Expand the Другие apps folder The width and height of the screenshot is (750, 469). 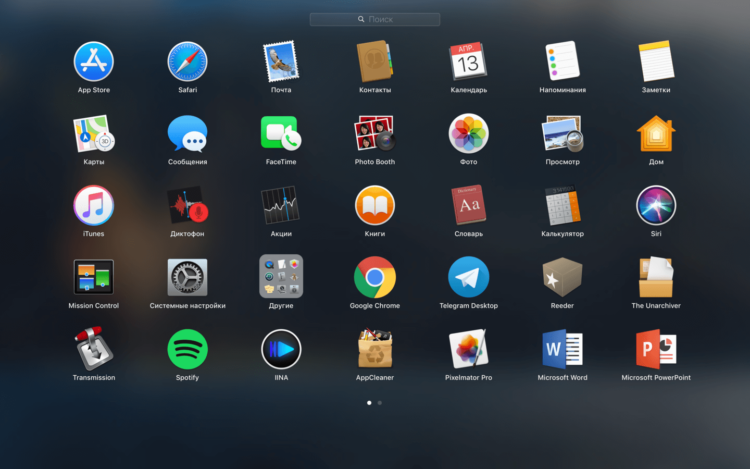click(x=281, y=276)
